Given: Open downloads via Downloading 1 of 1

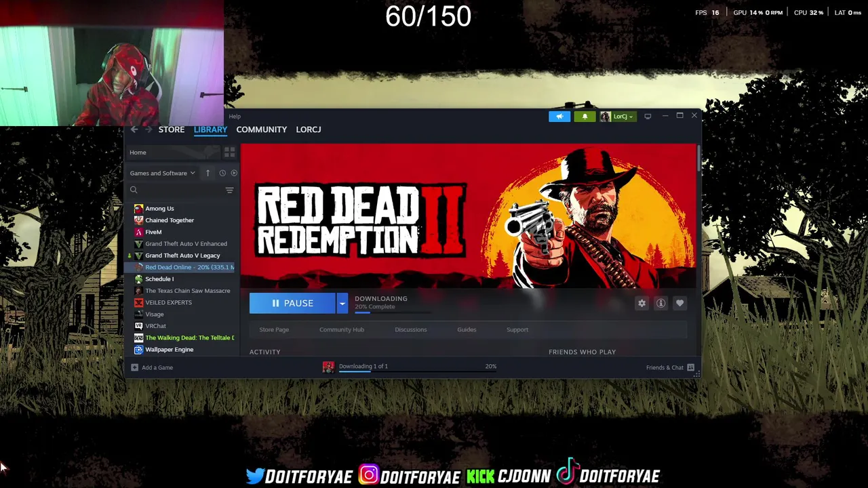Looking at the screenshot, I should click(x=363, y=366).
